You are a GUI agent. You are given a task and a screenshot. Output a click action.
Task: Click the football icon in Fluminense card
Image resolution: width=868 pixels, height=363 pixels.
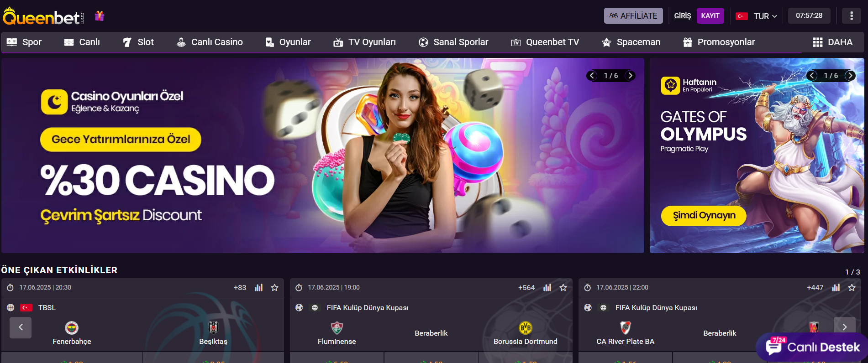(299, 308)
